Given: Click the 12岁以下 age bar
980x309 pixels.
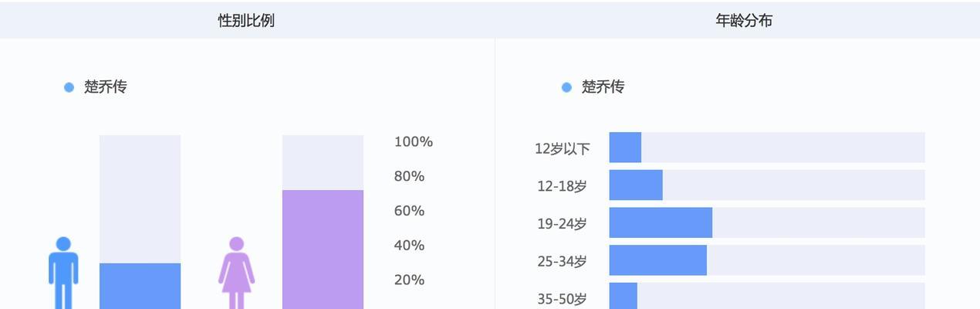Looking at the screenshot, I should 625,148.
